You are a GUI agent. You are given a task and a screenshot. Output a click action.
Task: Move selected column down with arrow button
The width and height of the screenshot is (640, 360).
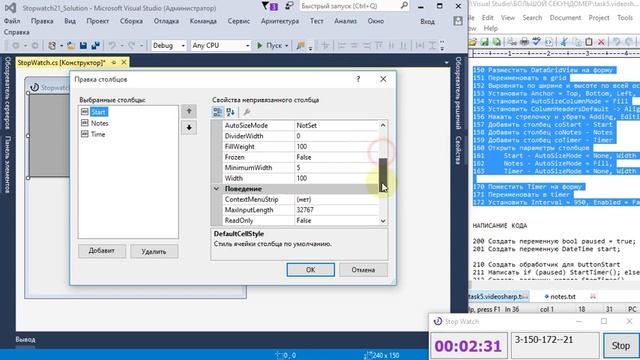click(x=189, y=128)
